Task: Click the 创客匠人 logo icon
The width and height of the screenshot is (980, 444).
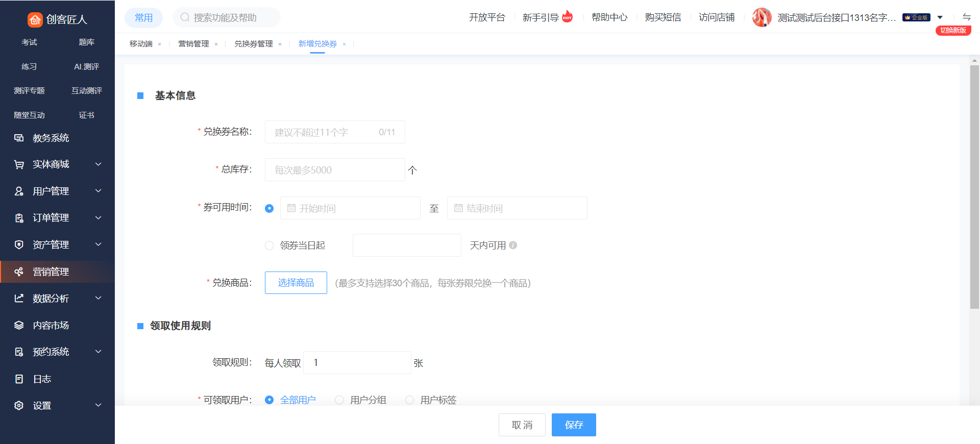Action: 35,19
